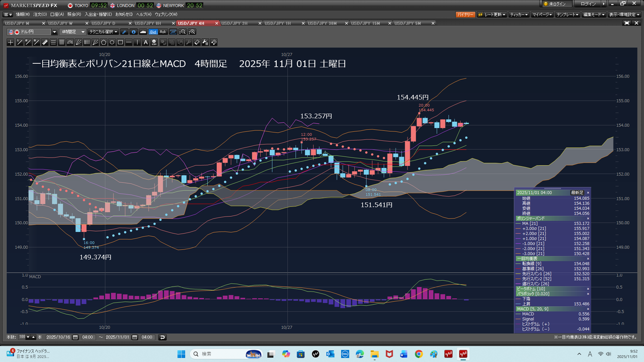
Task: Expand the テクニカル選択 dropdown
Action: [103, 32]
